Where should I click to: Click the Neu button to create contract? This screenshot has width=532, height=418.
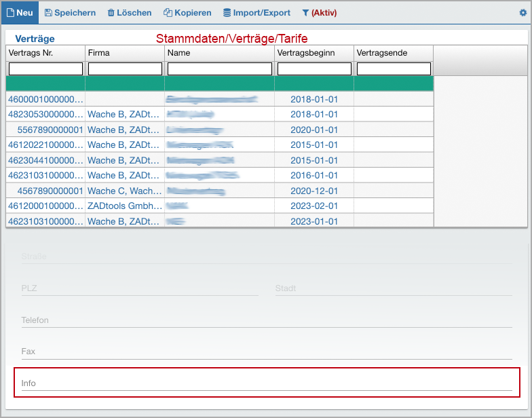tap(20, 13)
